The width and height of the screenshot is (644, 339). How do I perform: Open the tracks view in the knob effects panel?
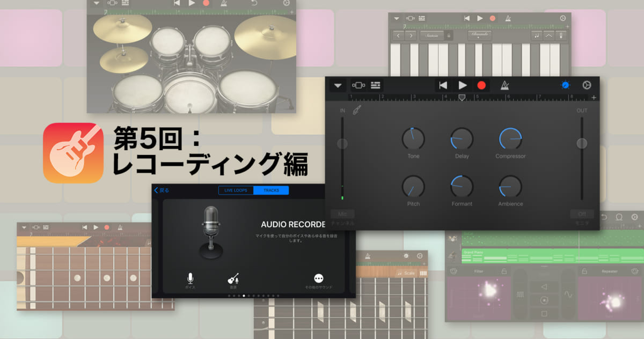coord(358,85)
